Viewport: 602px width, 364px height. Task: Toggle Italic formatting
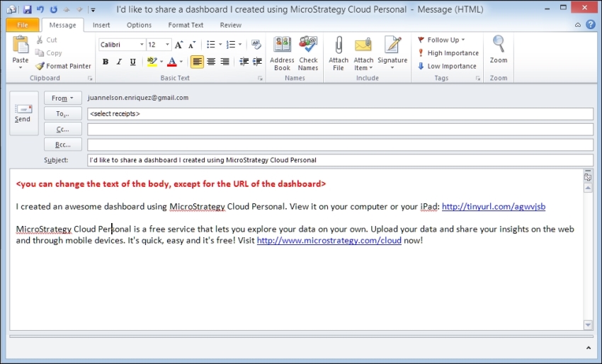tap(119, 62)
